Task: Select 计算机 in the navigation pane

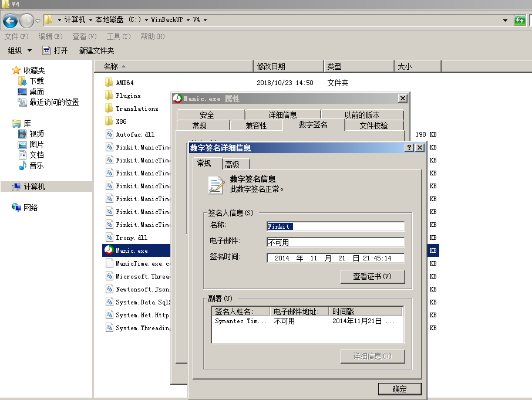Action: point(34,187)
